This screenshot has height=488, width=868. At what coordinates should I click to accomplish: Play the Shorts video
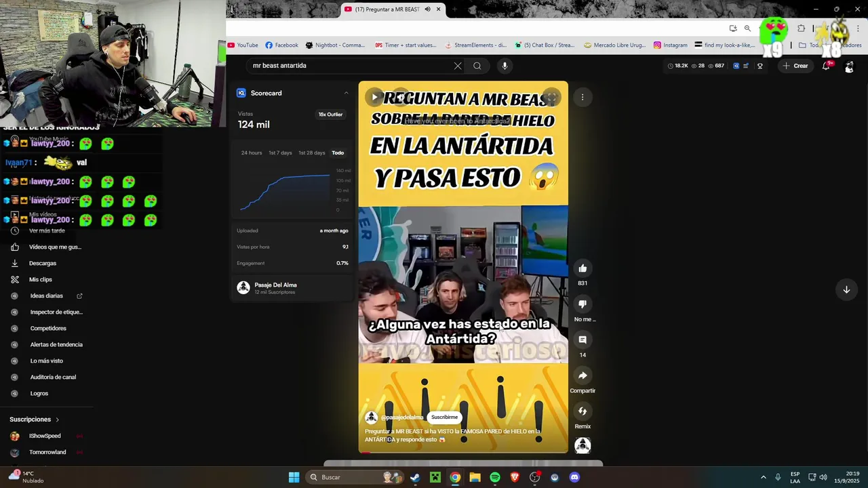tap(374, 98)
